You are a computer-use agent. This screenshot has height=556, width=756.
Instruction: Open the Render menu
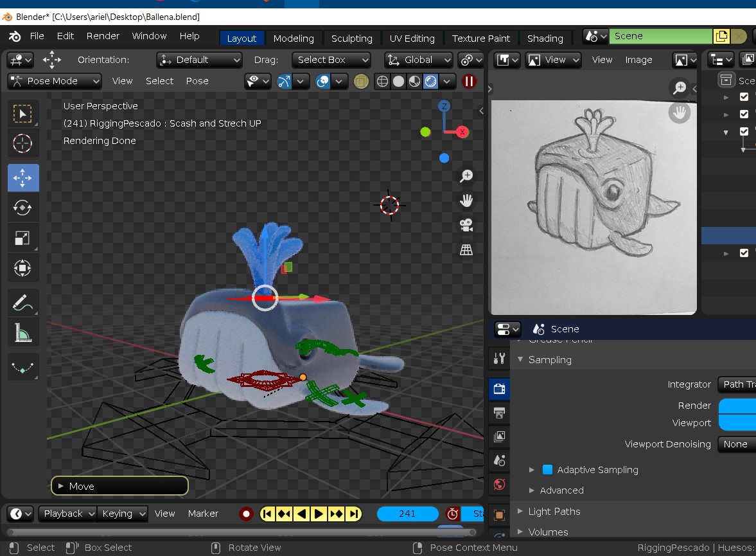click(103, 36)
